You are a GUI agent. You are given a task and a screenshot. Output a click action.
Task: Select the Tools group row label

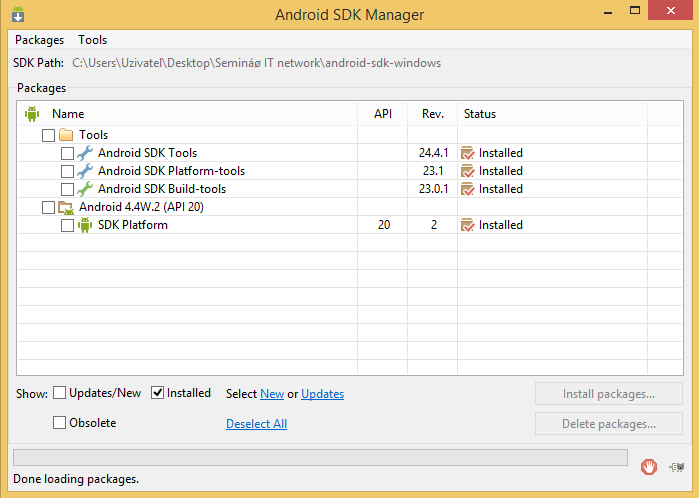coord(94,135)
